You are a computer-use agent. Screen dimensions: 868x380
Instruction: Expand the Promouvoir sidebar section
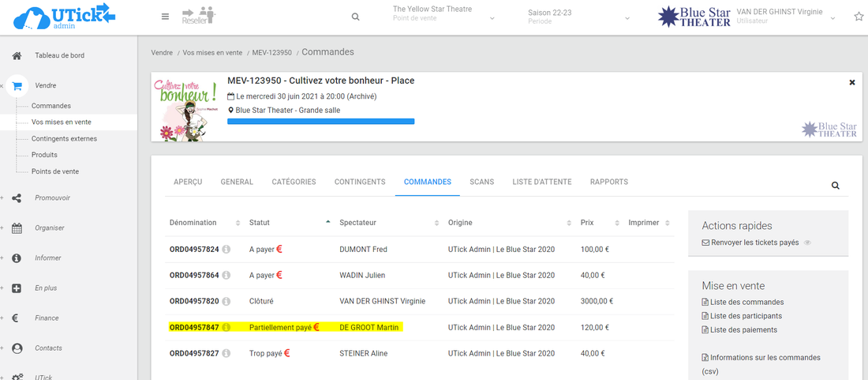(17, 198)
